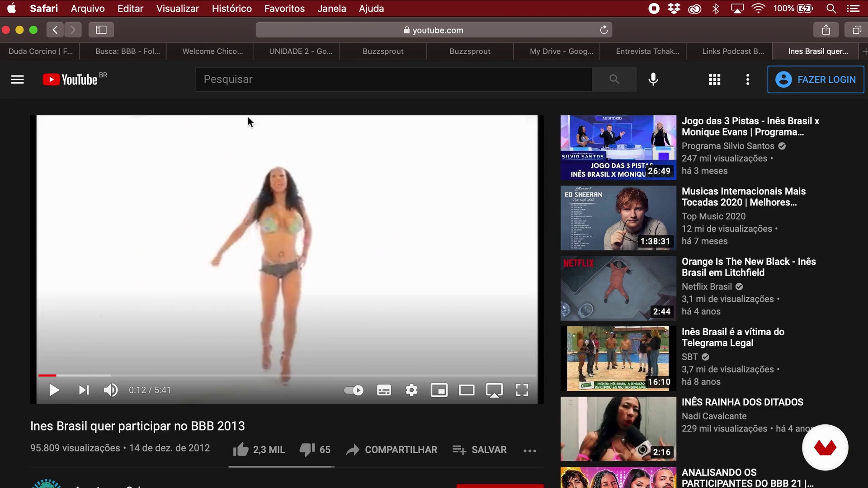868x488 pixels.
Task: Open Safari share menu
Action: pos(826,30)
